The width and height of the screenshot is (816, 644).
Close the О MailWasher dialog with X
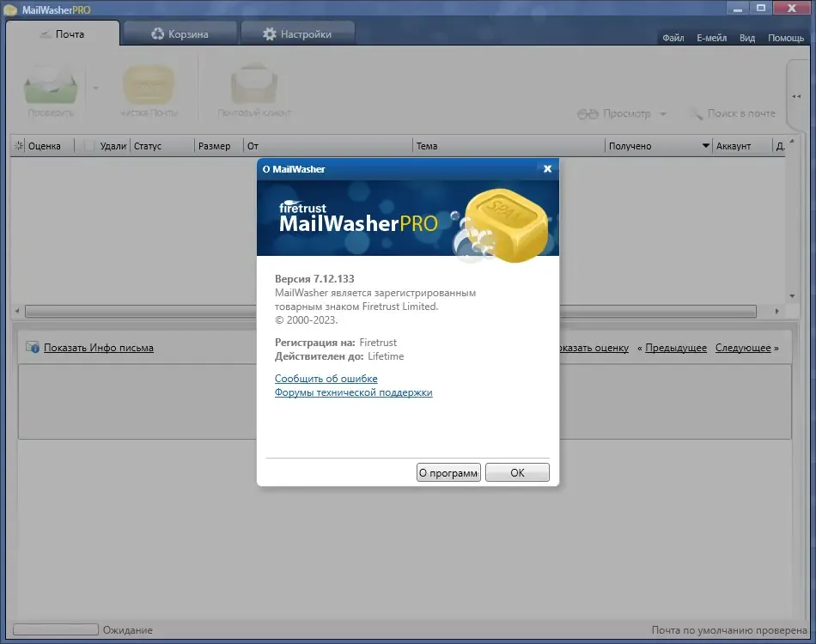point(547,168)
